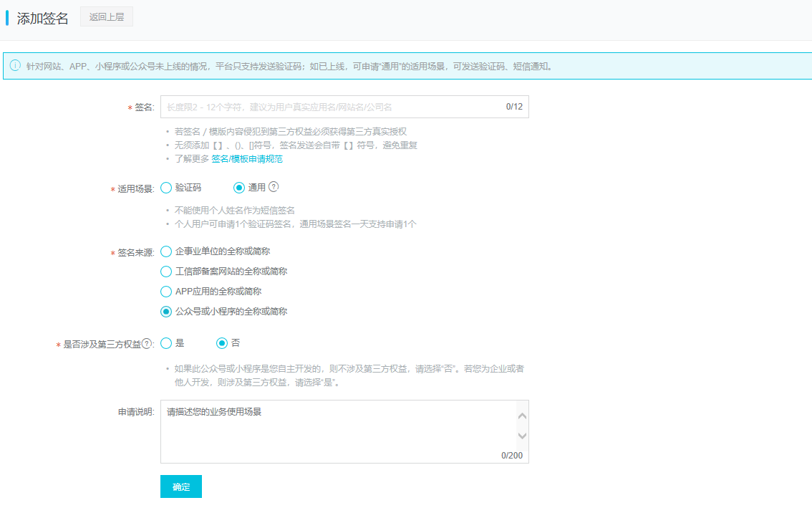Click hint 若签名 / 模版内容侵犯到第三方权益
Viewport: 812px width, 518px height.
pos(291,132)
